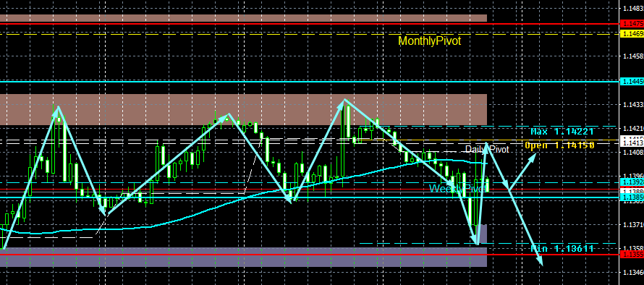Click the yellow 1.1469 price tag
Screen dimensions: 644x285
click(632, 34)
